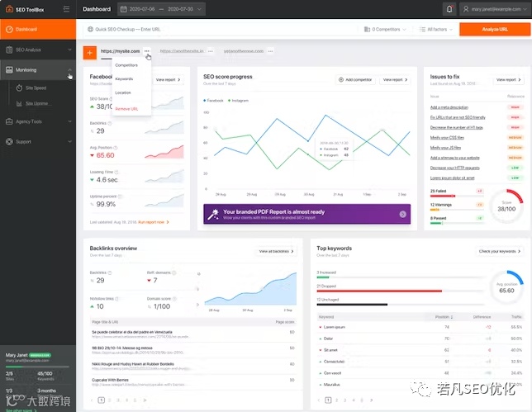Click View report in the Facebook card

point(168,80)
